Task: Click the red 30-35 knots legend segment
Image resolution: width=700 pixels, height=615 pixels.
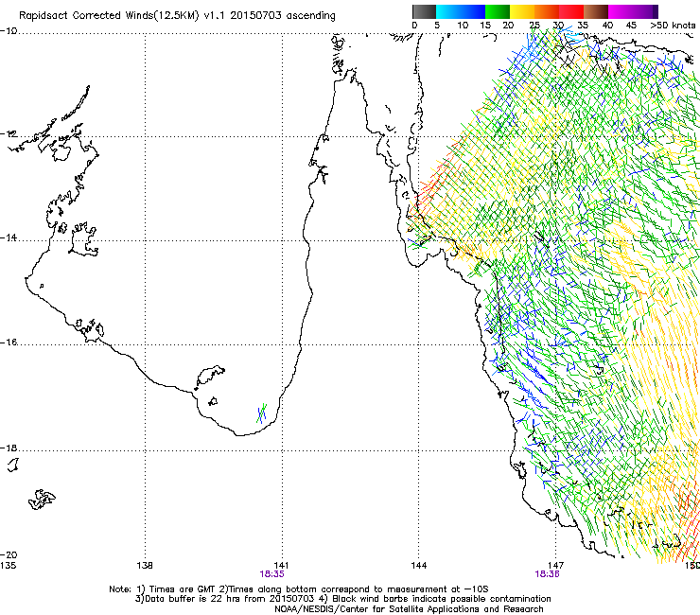Action: [x=571, y=11]
